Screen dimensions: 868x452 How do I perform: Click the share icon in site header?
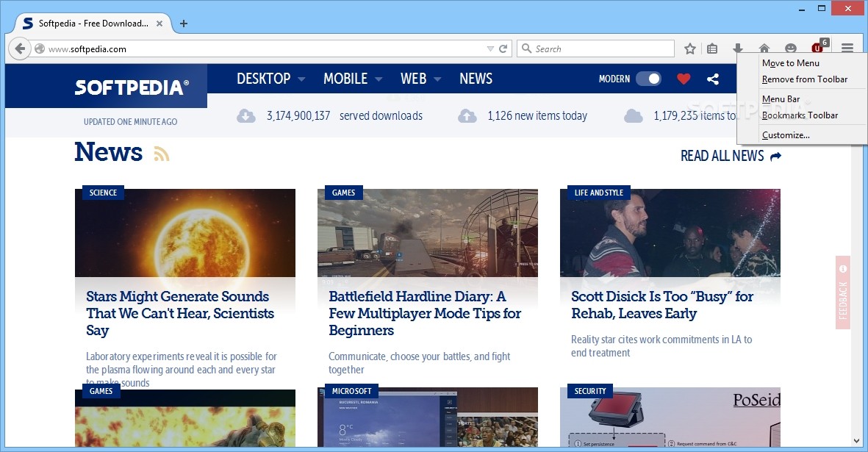pos(713,79)
